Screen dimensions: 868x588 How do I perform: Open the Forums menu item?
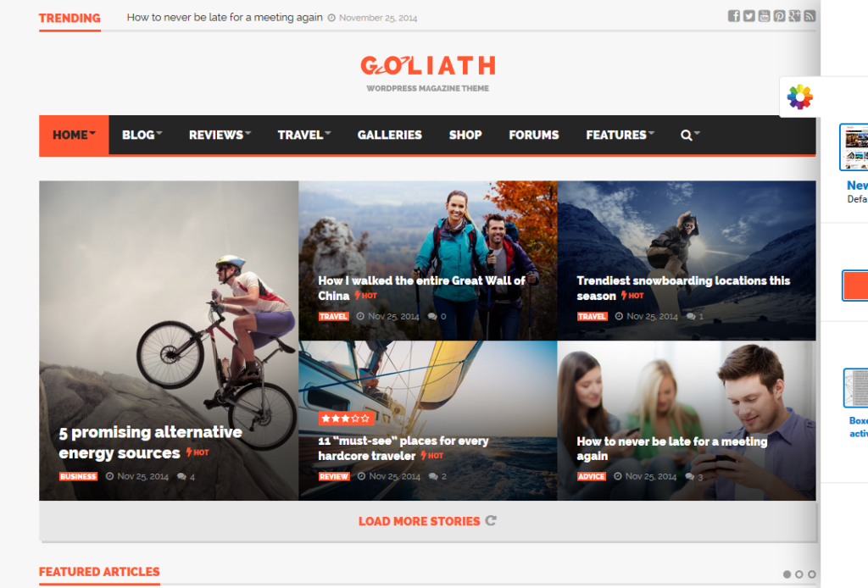click(x=534, y=135)
